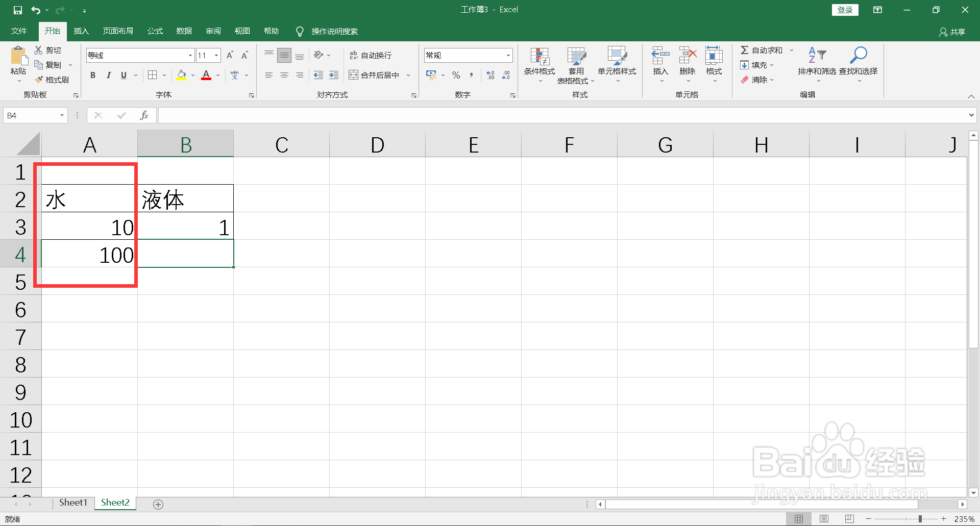The width and height of the screenshot is (980, 526).
Task: Toggle italic formatting
Action: point(108,75)
